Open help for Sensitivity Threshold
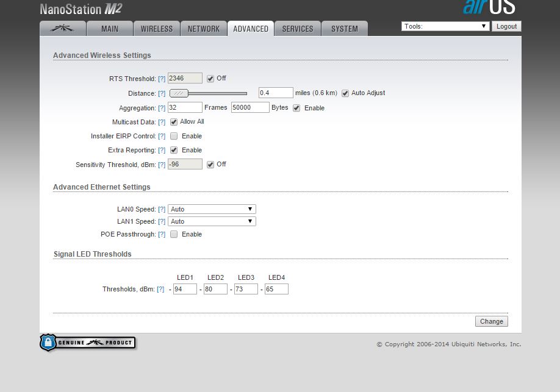The height and width of the screenshot is (392, 560). tap(162, 165)
